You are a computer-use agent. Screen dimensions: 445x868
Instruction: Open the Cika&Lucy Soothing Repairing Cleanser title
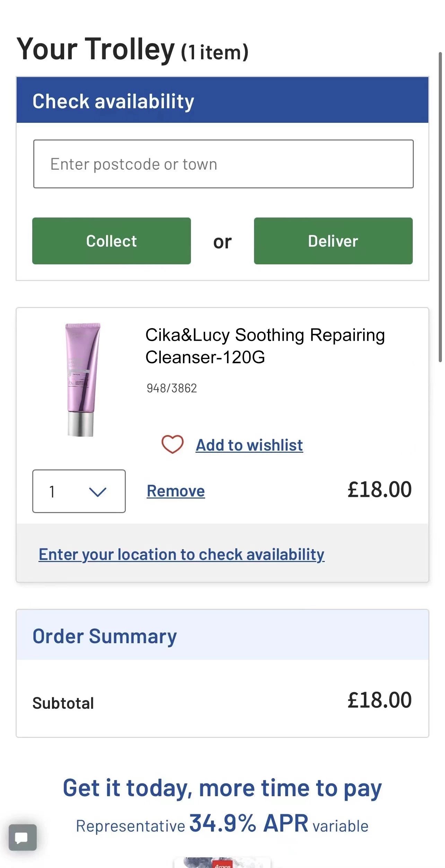pos(265,346)
